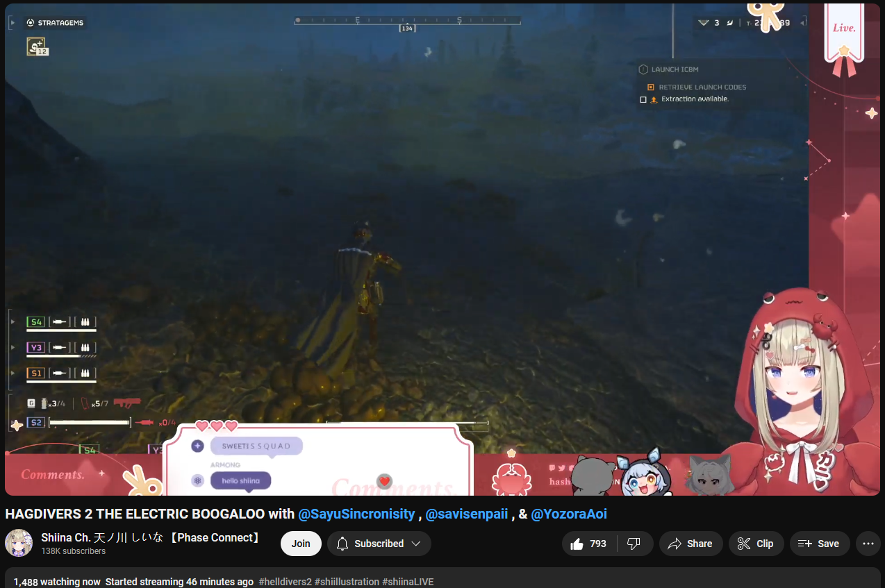The width and height of the screenshot is (885, 588).
Task: Click the expand arrow beside S1 row
Action: point(12,373)
